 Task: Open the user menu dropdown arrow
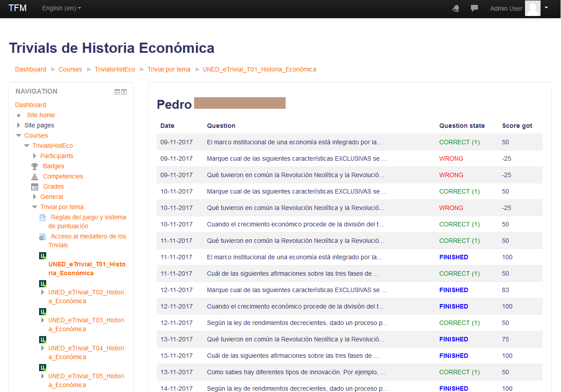pyautogui.click(x=546, y=8)
